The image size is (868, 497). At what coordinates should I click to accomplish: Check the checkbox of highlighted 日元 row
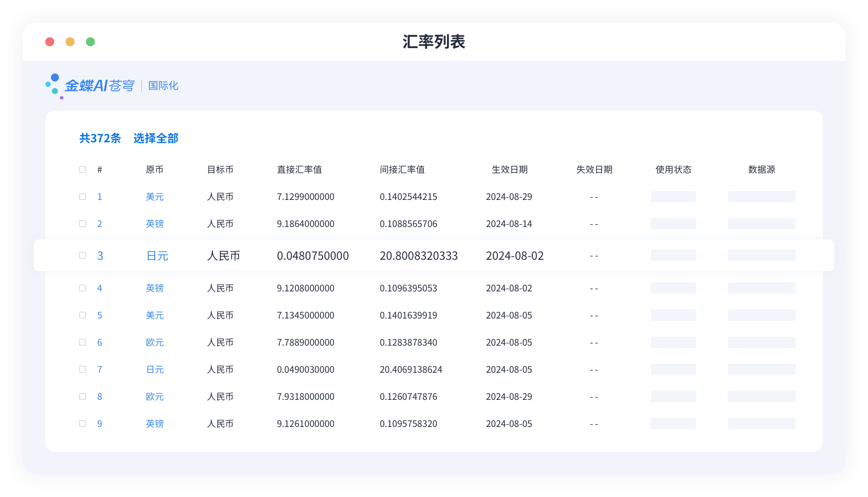[82, 255]
